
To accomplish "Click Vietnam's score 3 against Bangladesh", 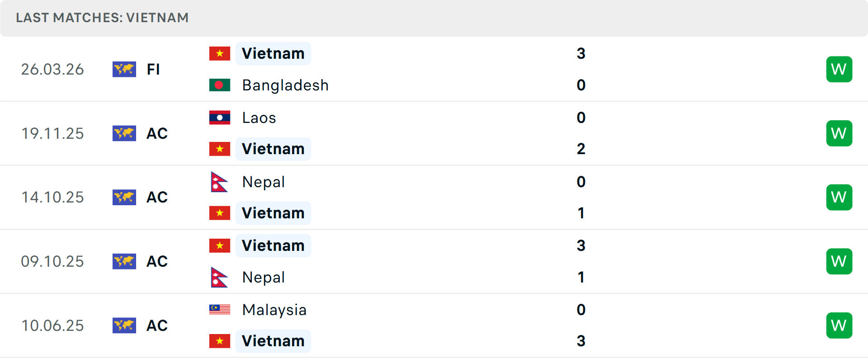I will [x=581, y=53].
